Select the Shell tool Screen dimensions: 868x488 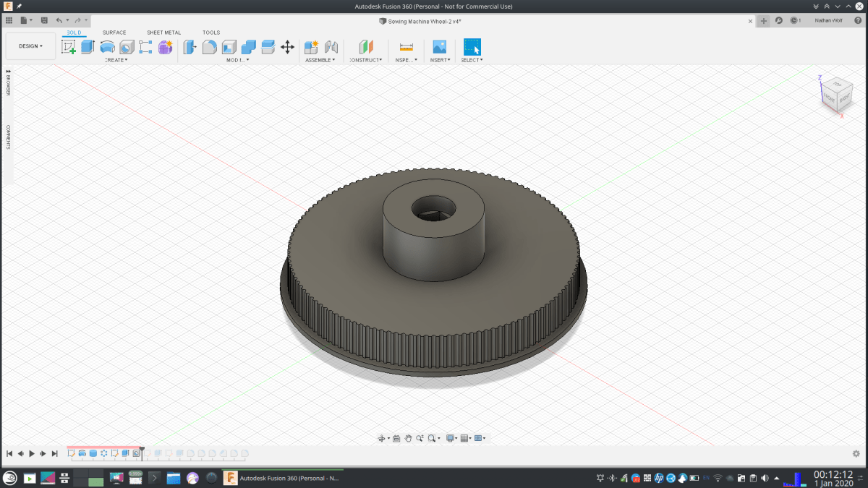[229, 47]
